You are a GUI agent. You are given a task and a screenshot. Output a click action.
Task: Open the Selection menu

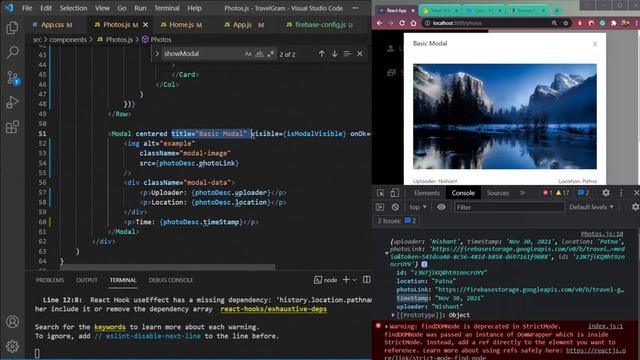pyautogui.click(x=73, y=8)
